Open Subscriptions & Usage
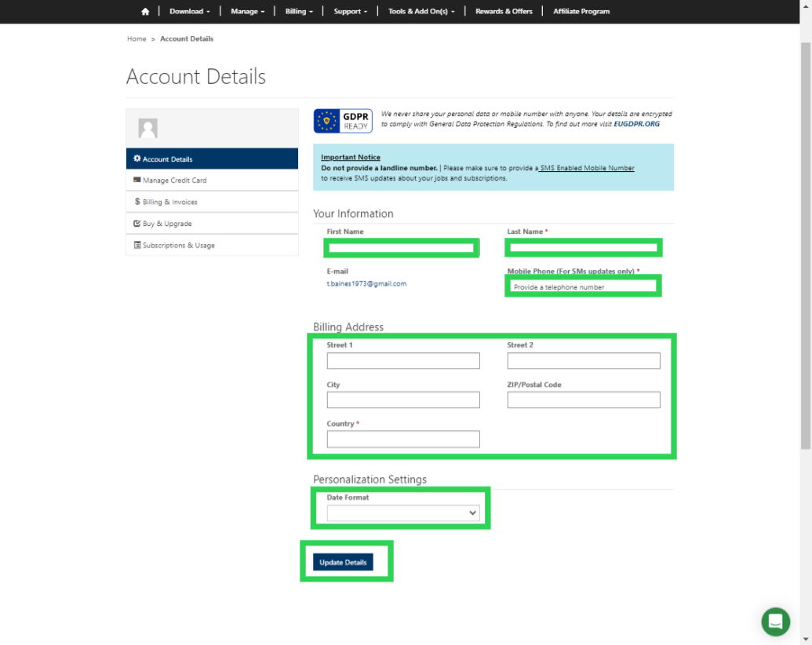This screenshot has height=645, width=812. click(212, 245)
